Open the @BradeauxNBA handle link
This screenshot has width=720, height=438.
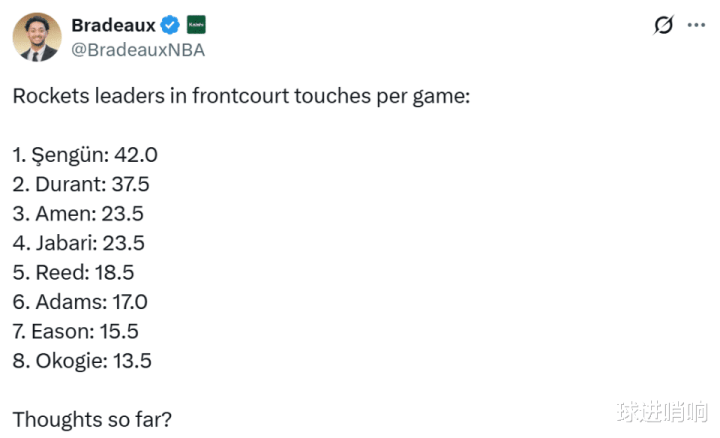tap(138, 50)
